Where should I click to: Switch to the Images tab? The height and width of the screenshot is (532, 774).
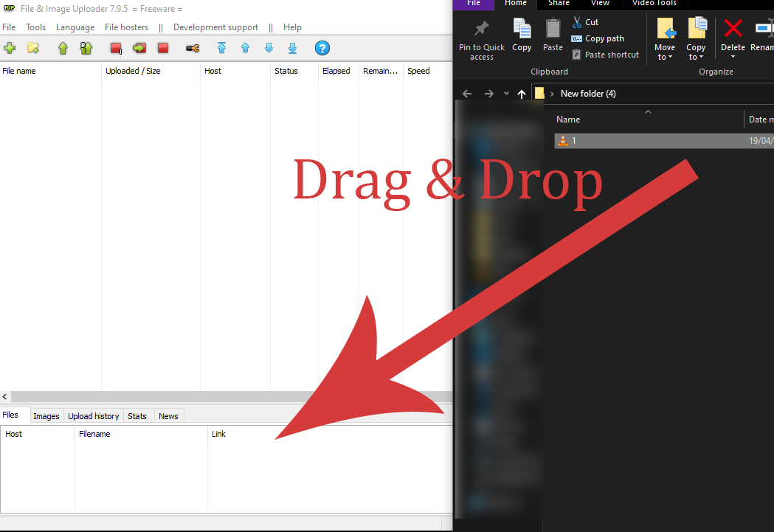[x=46, y=416]
